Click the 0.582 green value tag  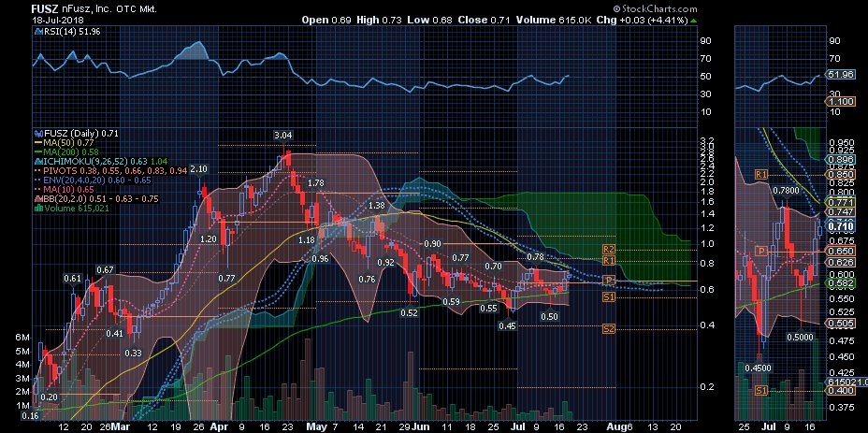click(839, 283)
